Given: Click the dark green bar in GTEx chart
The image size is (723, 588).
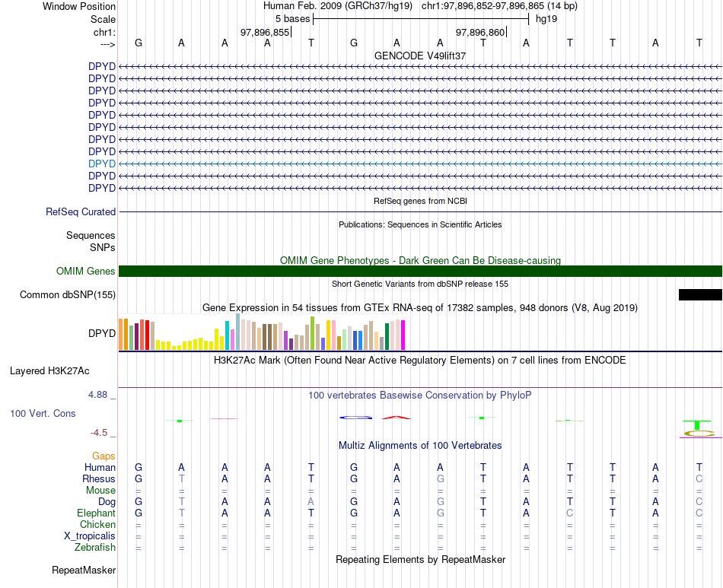Looking at the screenshot, I should 387,337.
